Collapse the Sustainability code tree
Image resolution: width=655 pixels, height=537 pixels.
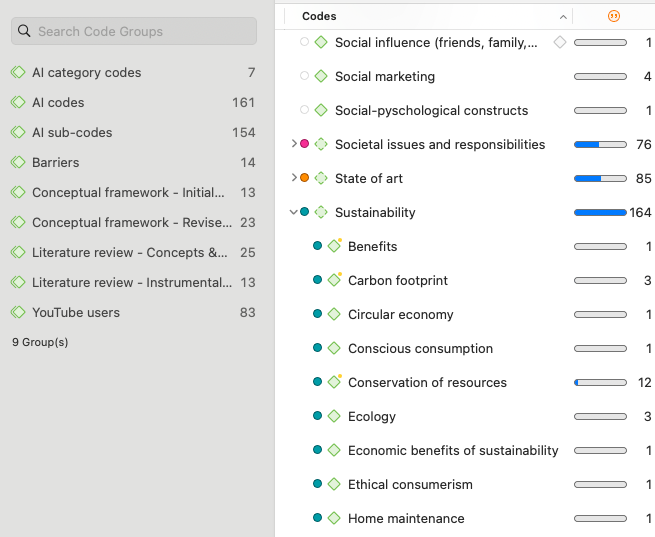click(x=293, y=212)
